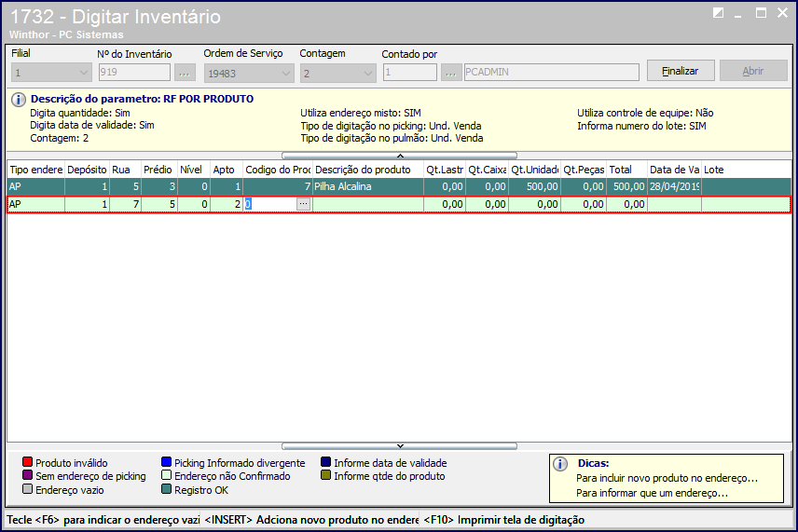Open product code lookup button in grid
Viewport: 798px width, 532px height.
(303, 203)
